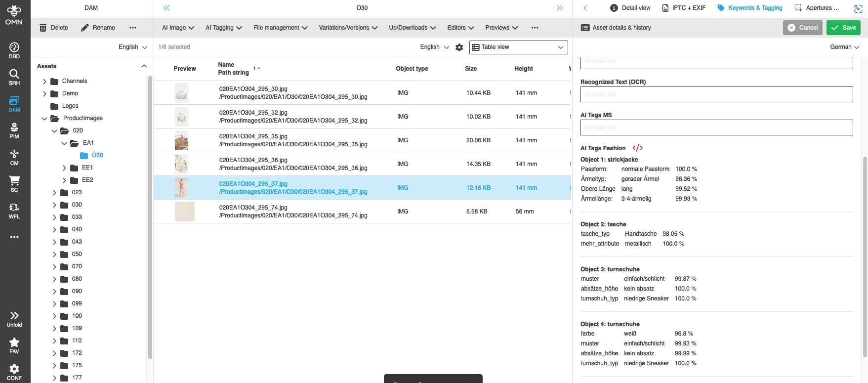Collapse the Assets tree section
The height and width of the screenshot is (383, 868).
[x=144, y=66]
